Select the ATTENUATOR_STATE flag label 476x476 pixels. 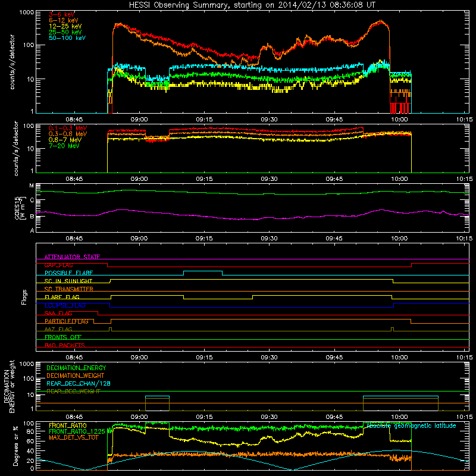(x=72, y=257)
